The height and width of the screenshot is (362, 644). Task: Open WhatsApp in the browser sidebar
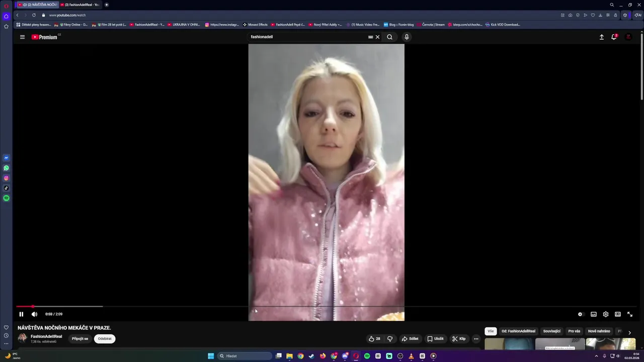(6, 168)
